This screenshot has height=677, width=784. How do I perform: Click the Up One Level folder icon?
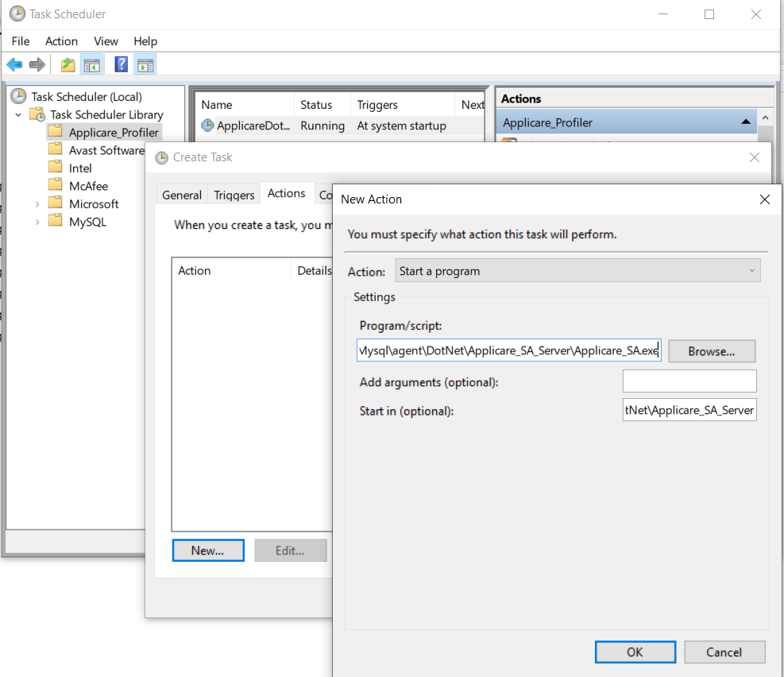point(68,64)
